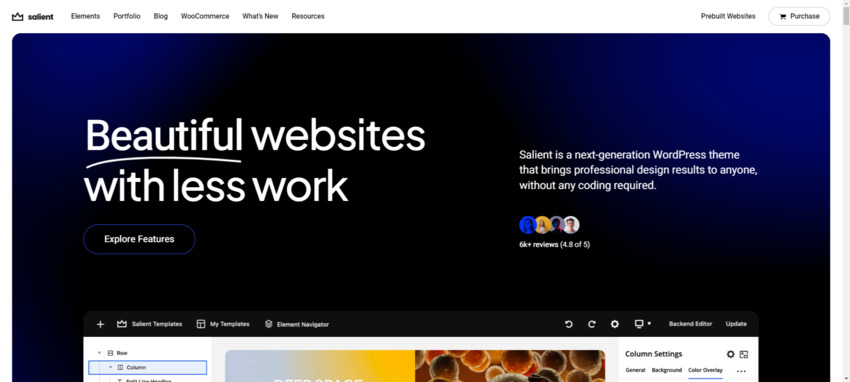Viewport: 850px width, 382px height.
Task: Open the WooCommerce menu
Action: [205, 16]
